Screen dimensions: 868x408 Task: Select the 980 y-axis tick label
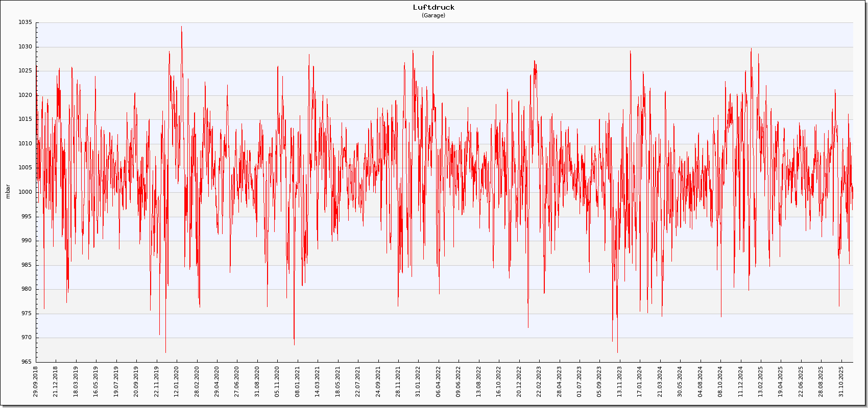pos(27,289)
